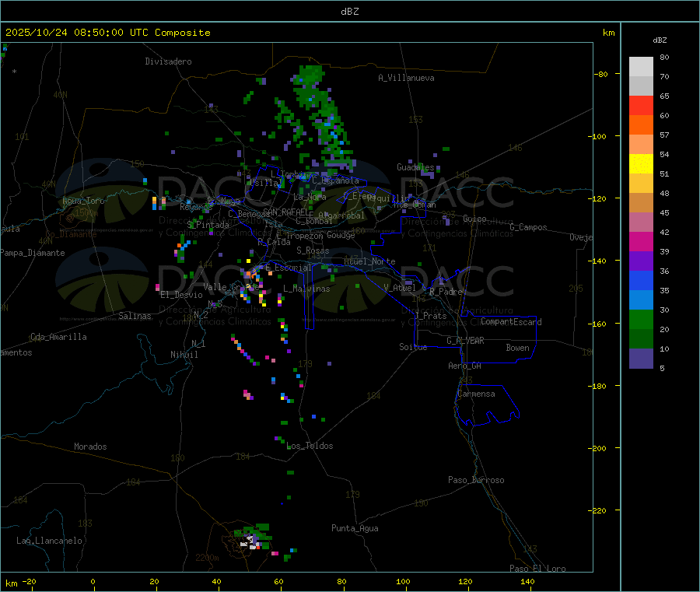Select the 'R_Padre' location label

click(446, 292)
